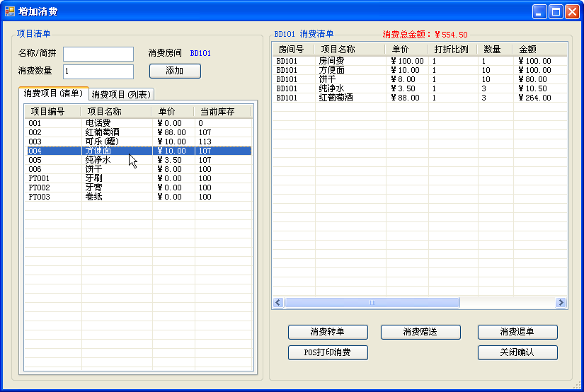Select the 纯净水 row in consumption list
This screenshot has width=584, height=392.
[x=420, y=88]
